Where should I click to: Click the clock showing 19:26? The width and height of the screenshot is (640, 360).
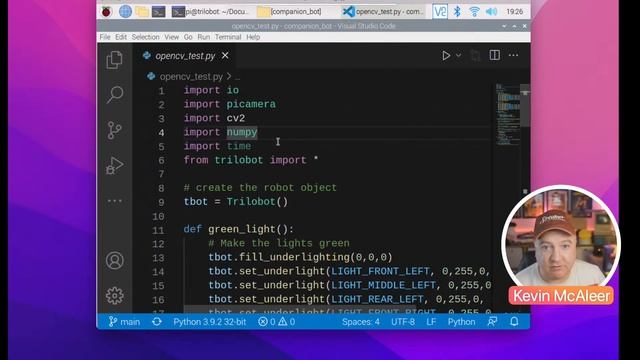tap(514, 12)
